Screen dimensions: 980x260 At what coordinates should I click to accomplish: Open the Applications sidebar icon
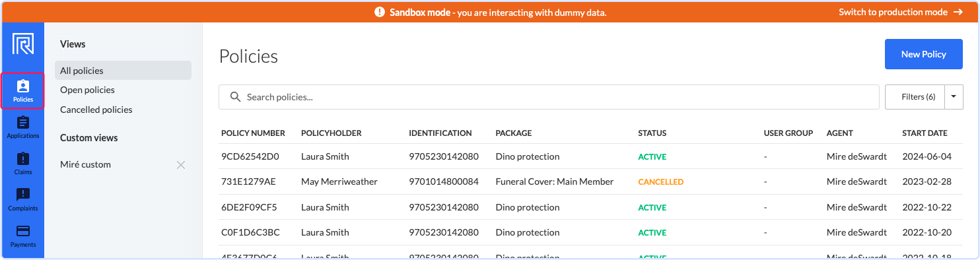click(x=23, y=127)
